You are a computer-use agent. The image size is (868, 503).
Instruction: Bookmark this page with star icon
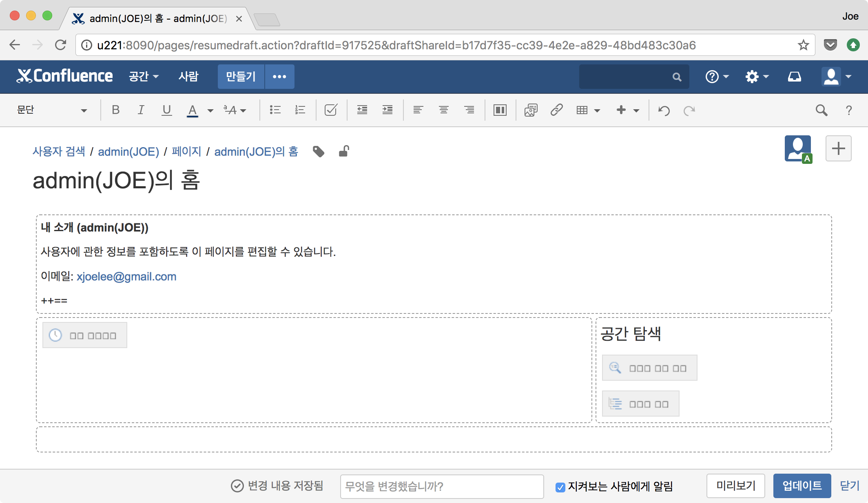pos(804,45)
